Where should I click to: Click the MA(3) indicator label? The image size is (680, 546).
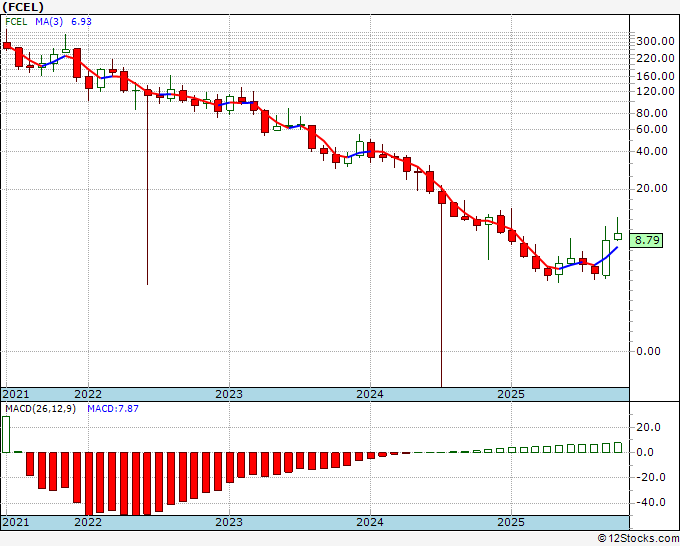coord(49,22)
